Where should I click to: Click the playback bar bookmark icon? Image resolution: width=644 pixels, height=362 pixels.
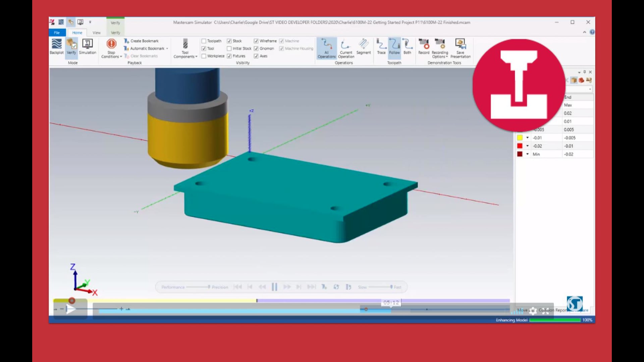[x=324, y=287]
